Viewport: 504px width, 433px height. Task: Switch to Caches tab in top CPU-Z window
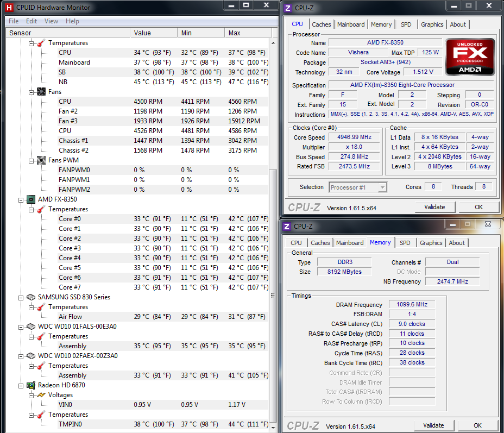click(x=321, y=24)
